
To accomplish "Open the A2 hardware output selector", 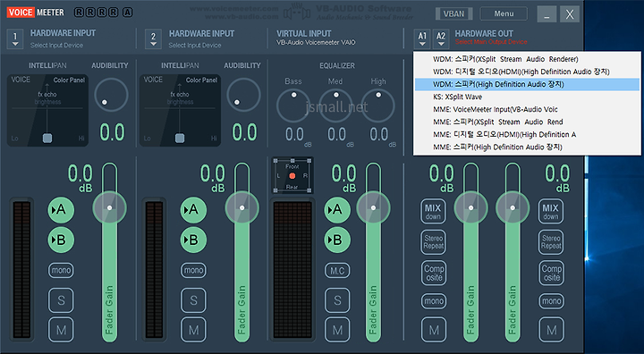I will tap(441, 39).
